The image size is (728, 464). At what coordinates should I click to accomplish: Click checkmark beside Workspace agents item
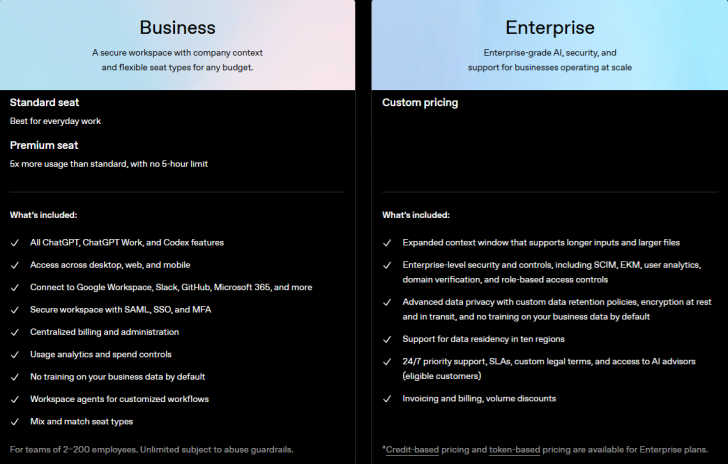pyautogui.click(x=15, y=399)
